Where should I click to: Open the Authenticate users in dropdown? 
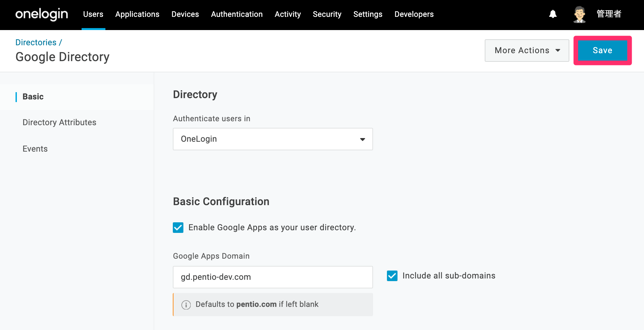click(273, 139)
